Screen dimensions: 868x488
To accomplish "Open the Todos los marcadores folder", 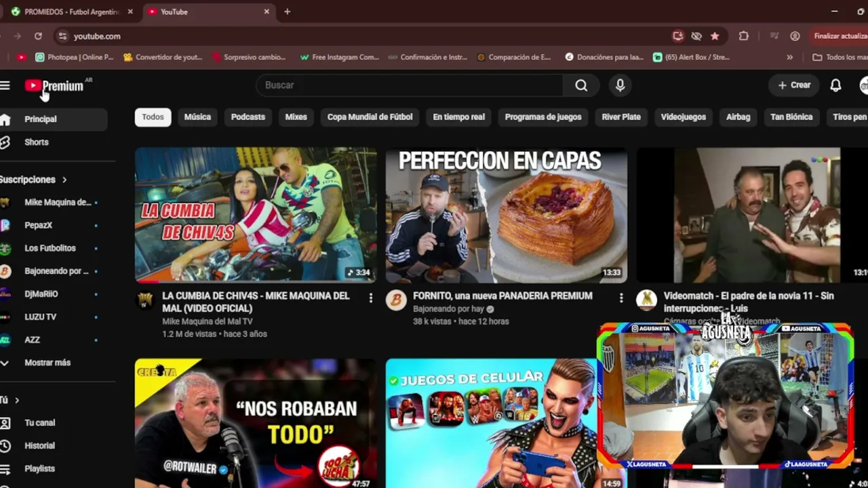I will (840, 58).
